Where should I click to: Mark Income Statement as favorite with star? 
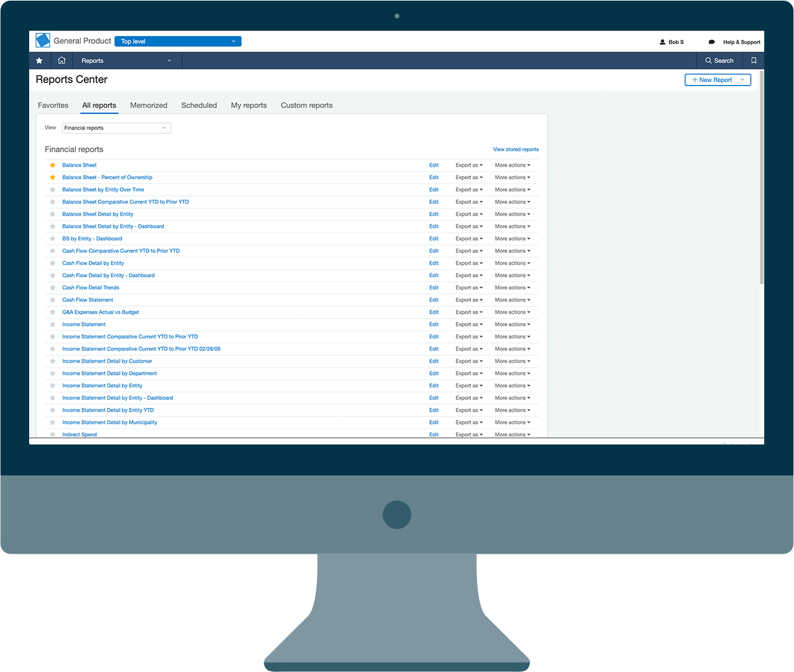coord(53,325)
